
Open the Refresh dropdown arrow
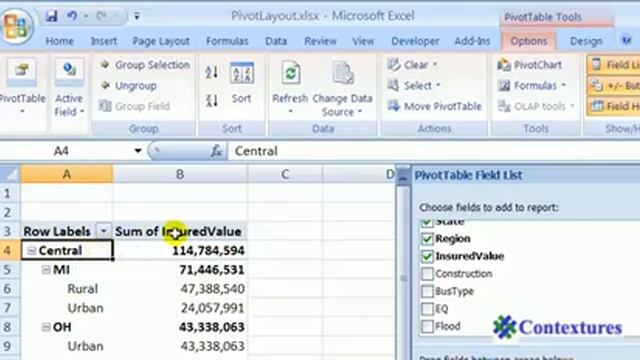tap(290, 112)
